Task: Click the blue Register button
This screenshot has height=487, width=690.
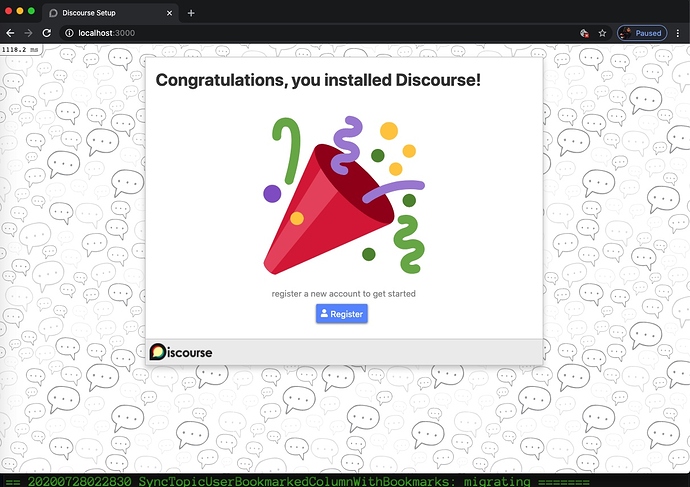Action: coord(341,314)
